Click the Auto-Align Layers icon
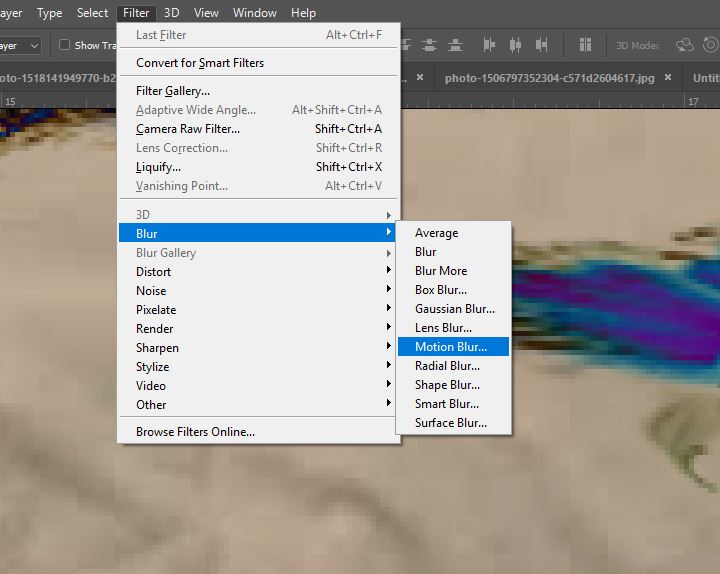 (585, 45)
